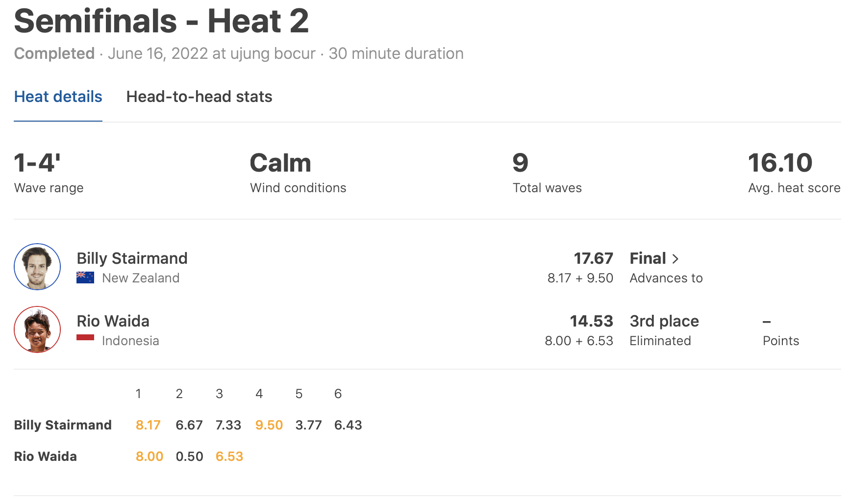Open Rio Waida's profile photo
851x504 pixels.
pos(37,329)
